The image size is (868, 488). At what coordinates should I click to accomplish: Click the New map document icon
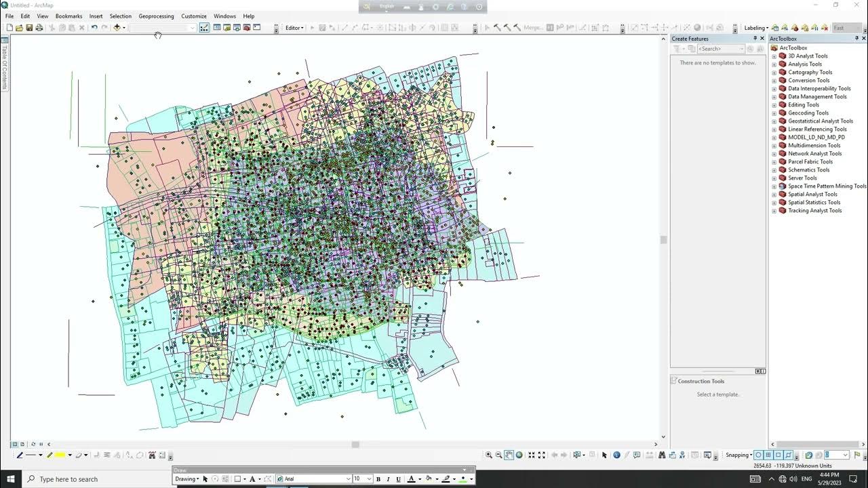point(9,28)
